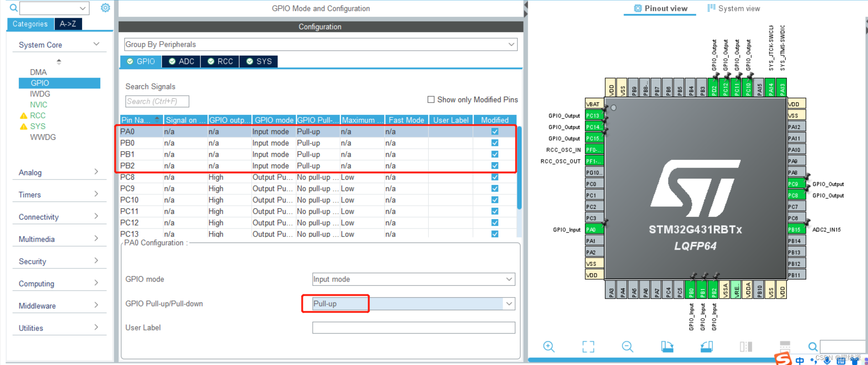Image resolution: width=868 pixels, height=365 pixels.
Task: Toggle Show only Modified Pins checkbox
Action: click(x=431, y=99)
